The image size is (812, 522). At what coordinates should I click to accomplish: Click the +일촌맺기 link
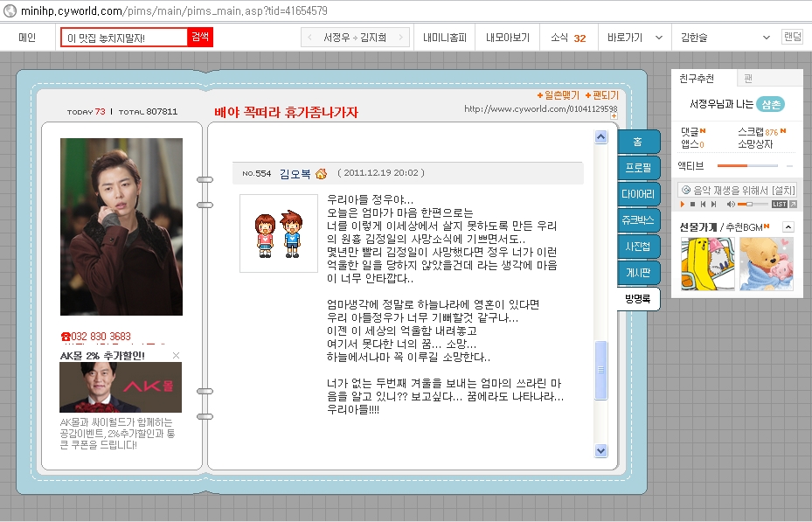[x=558, y=94]
